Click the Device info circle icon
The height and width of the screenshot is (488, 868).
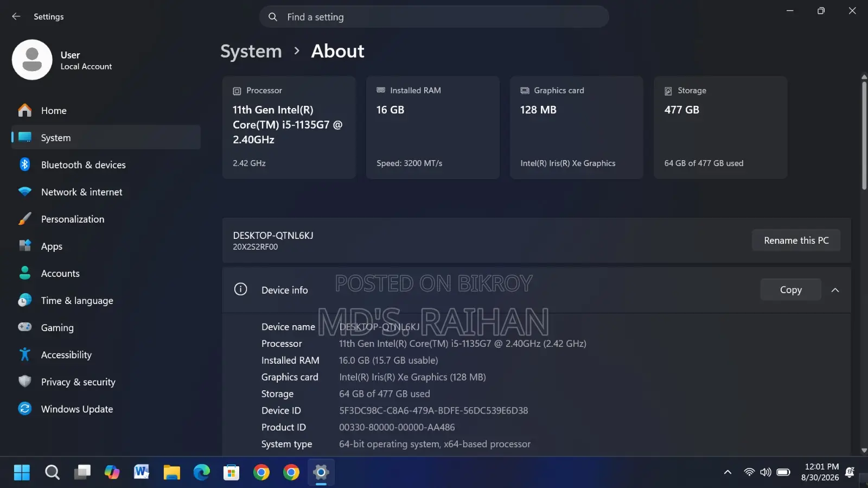point(240,289)
